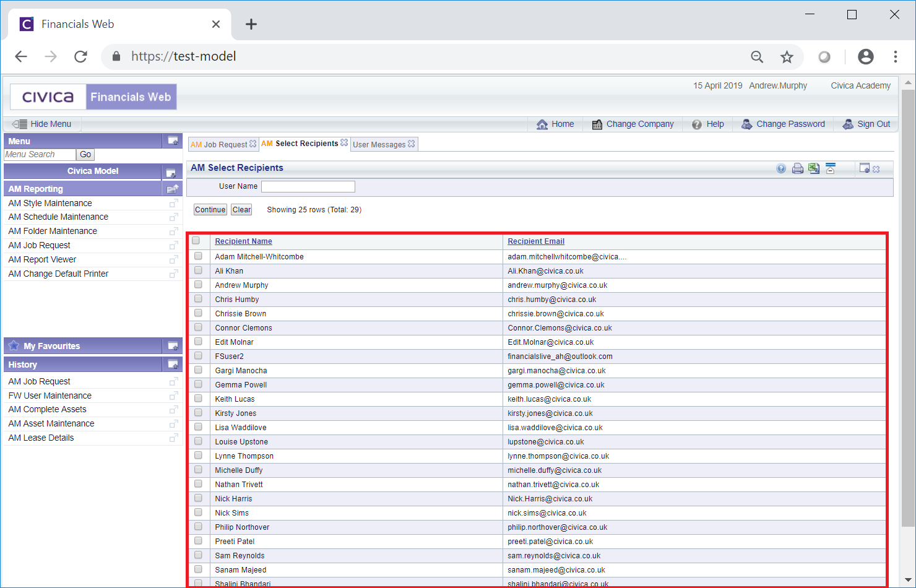Tick the Andrew Murphy checkbox
This screenshot has width=916, height=588.
point(198,284)
